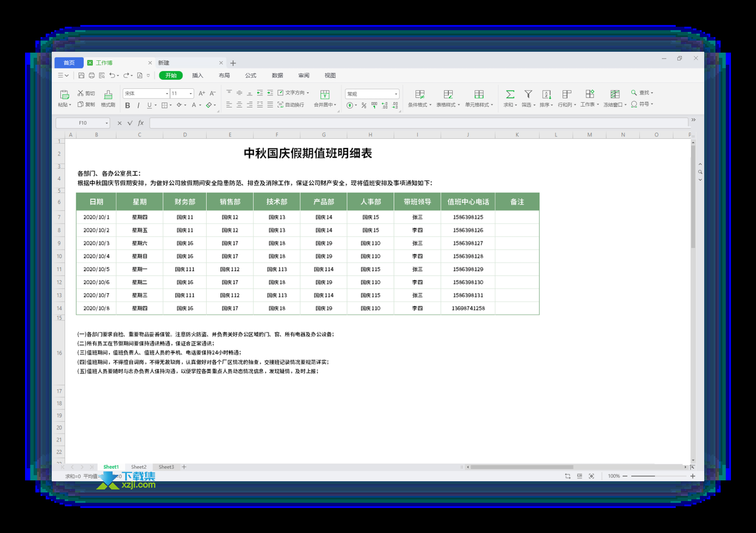
Task: Add a new worksheet with plus button
Action: coord(184,467)
